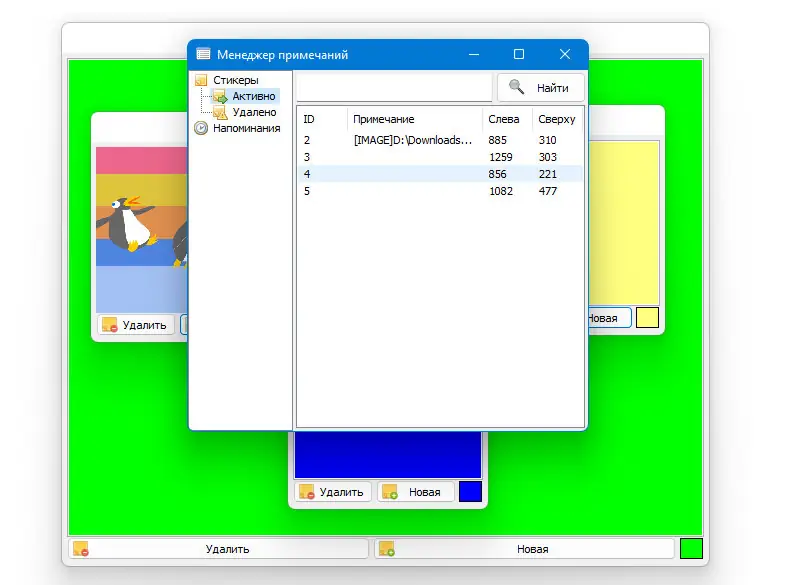Click inside the blue sticker note area
Screen dimensions: 791x585
click(388, 455)
